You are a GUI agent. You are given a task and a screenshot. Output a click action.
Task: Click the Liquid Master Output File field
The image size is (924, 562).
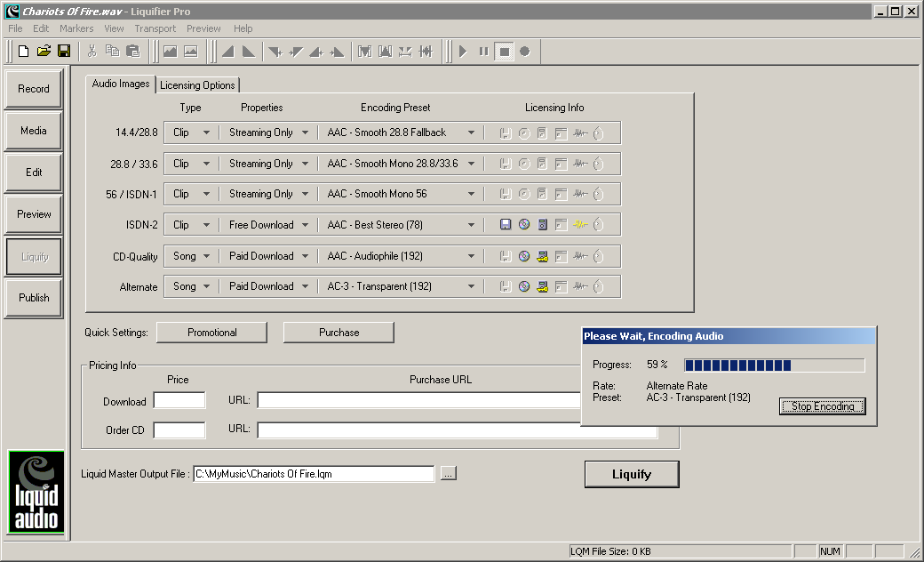tap(315, 474)
